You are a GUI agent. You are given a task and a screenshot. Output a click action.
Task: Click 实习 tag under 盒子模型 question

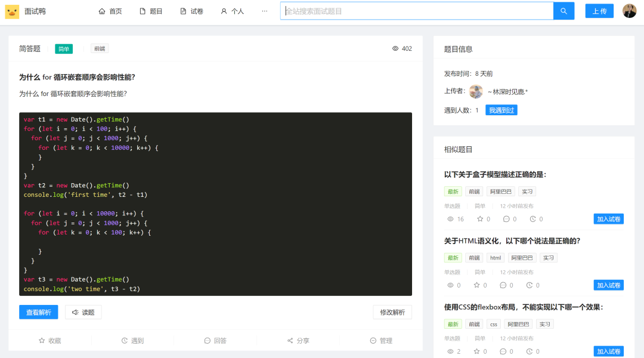(527, 192)
